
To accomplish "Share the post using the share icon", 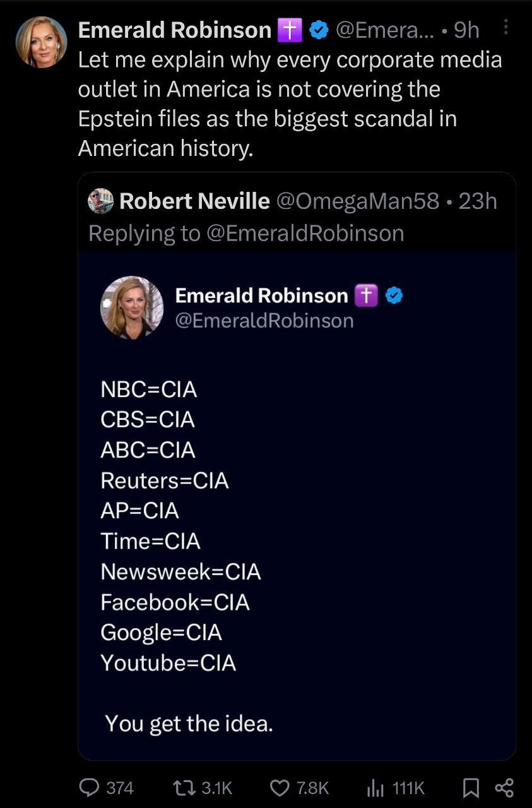I will (504, 787).
